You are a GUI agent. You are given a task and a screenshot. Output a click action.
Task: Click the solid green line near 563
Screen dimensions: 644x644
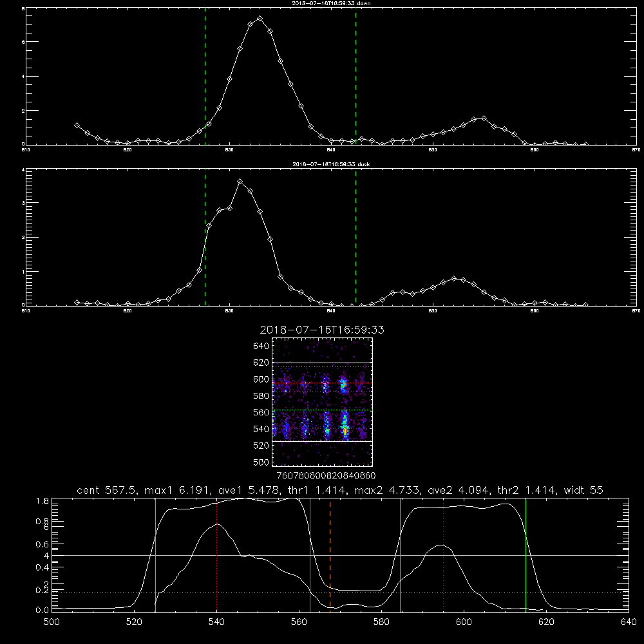point(310,554)
